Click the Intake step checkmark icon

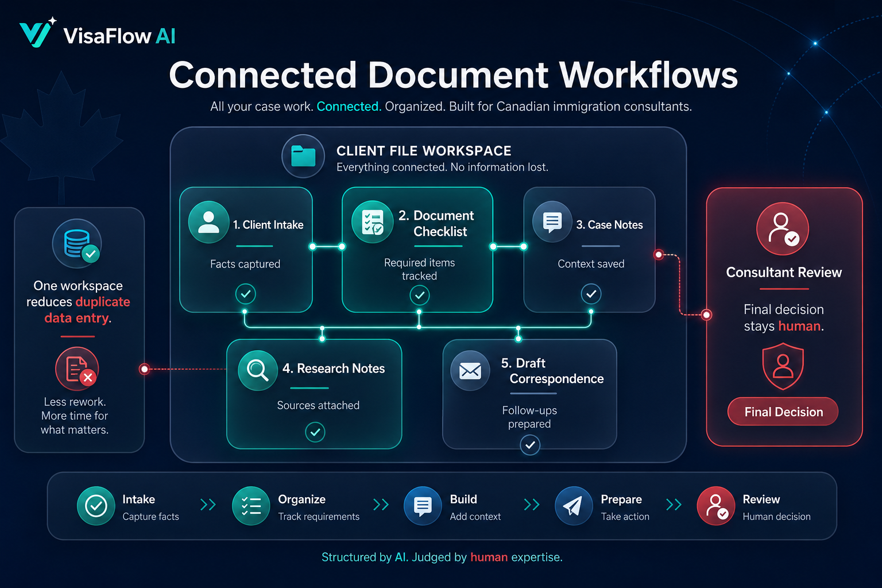(96, 506)
